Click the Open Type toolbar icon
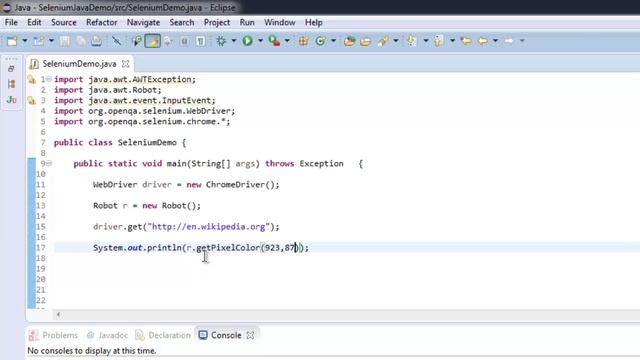Screen dimensions: 640x360 click(349, 41)
